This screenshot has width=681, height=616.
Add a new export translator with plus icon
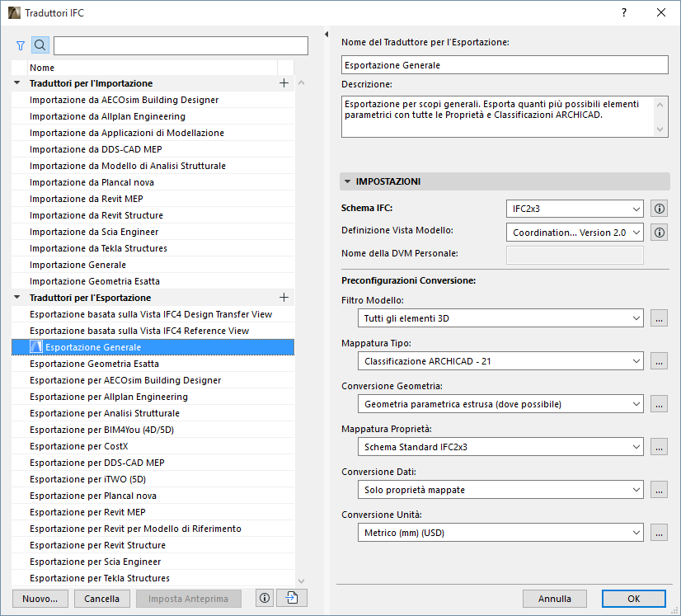pyautogui.click(x=284, y=297)
